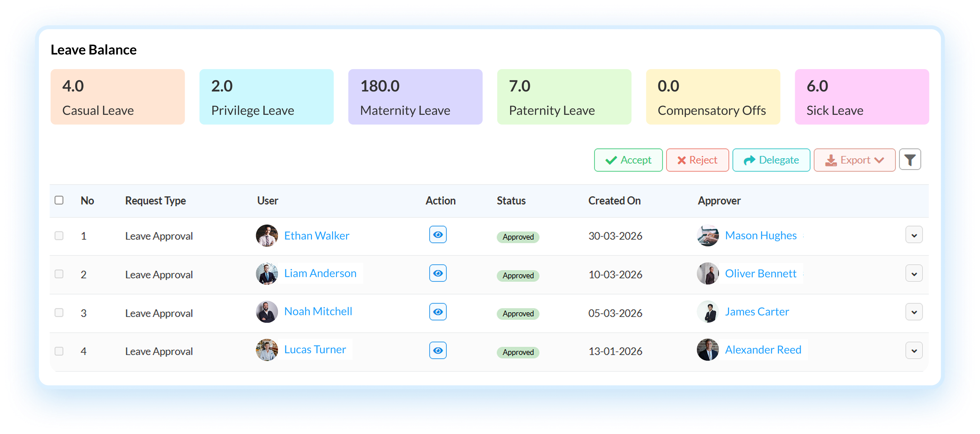
Task: Click the Accept button
Action: tap(628, 160)
